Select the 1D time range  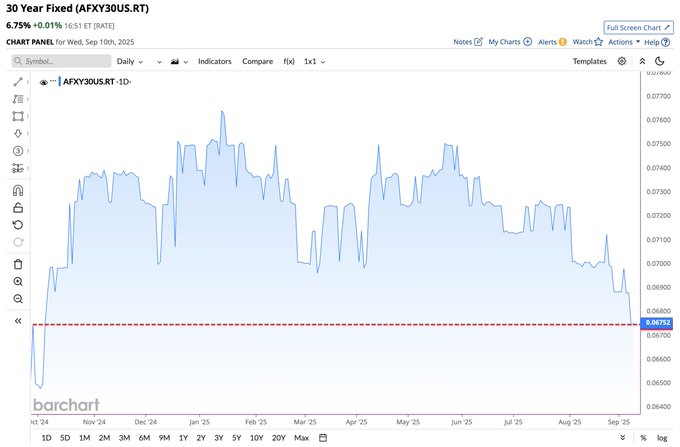46,438
